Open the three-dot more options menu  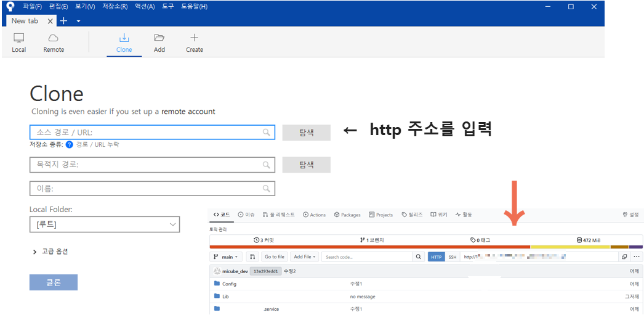click(x=637, y=257)
